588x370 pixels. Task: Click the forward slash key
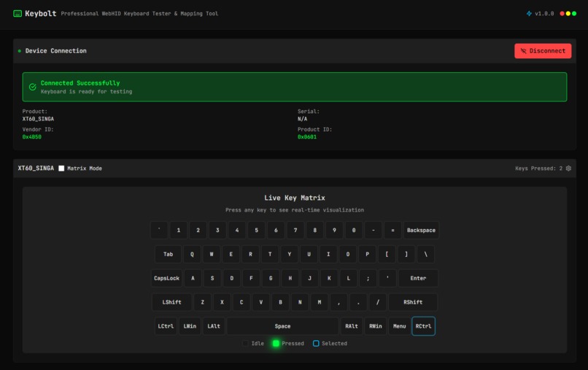point(378,302)
